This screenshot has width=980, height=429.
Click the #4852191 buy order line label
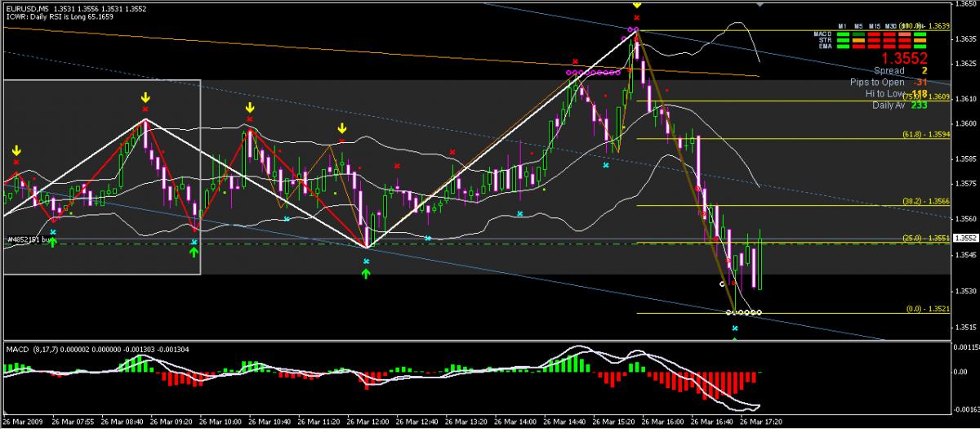point(23,240)
